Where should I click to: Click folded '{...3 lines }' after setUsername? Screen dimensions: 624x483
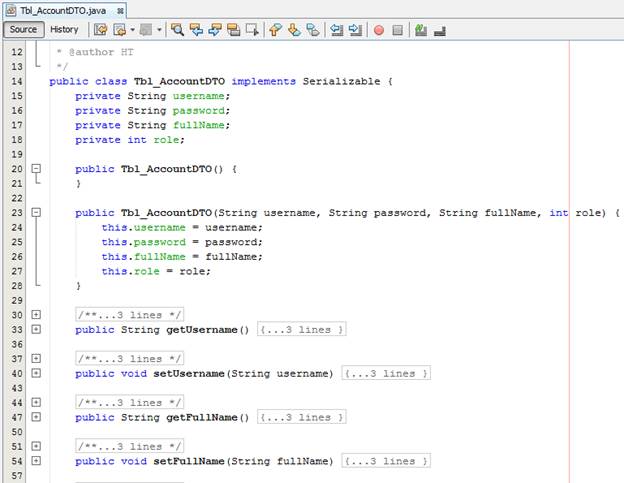(x=386, y=373)
